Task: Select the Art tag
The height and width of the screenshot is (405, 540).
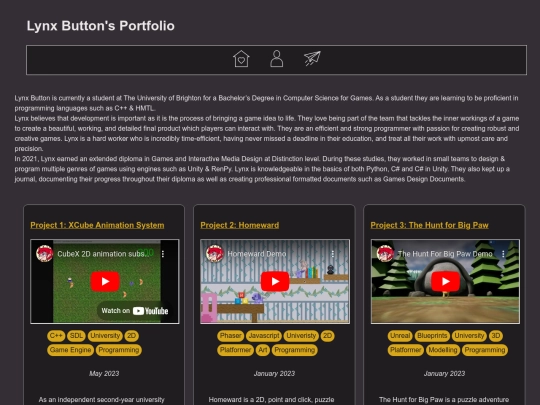Action: 263,350
